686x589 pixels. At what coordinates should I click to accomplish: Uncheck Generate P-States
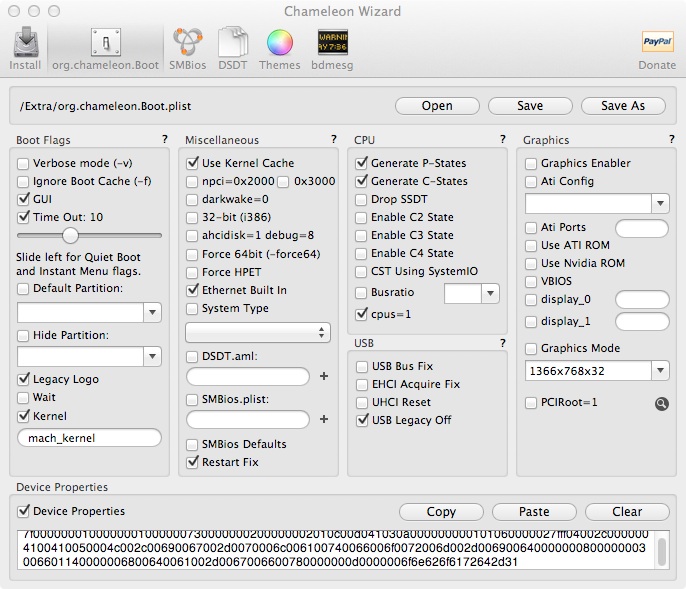point(361,163)
